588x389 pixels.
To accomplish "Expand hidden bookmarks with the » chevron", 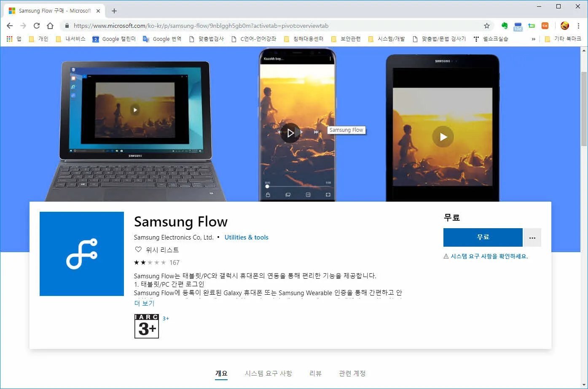I will 534,39.
